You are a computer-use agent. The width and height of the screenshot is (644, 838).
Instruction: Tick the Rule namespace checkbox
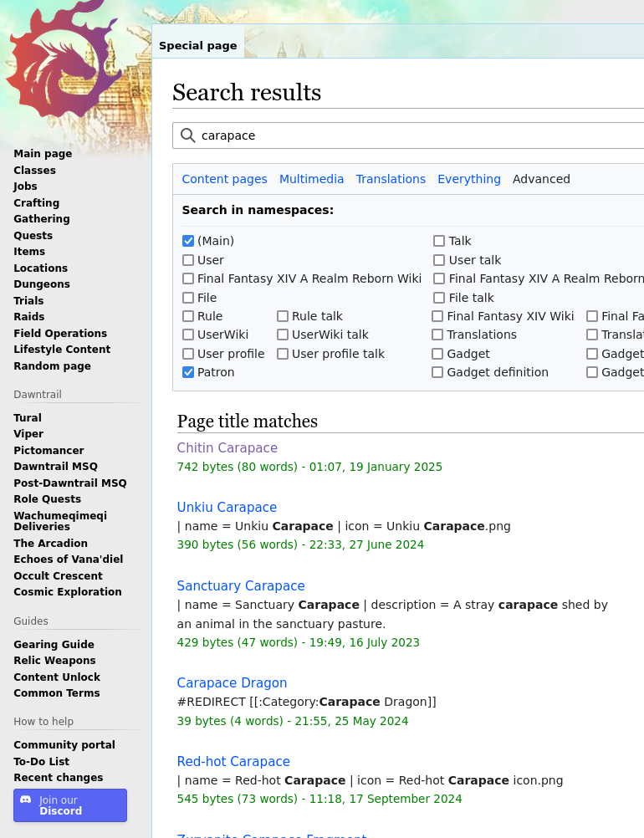click(x=188, y=316)
